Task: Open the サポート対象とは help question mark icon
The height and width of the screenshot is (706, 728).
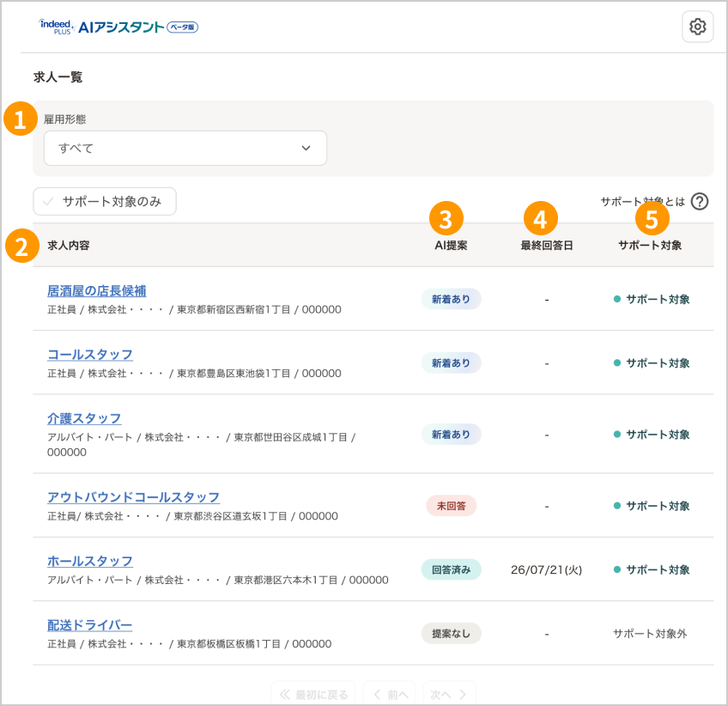Action: coord(699,202)
